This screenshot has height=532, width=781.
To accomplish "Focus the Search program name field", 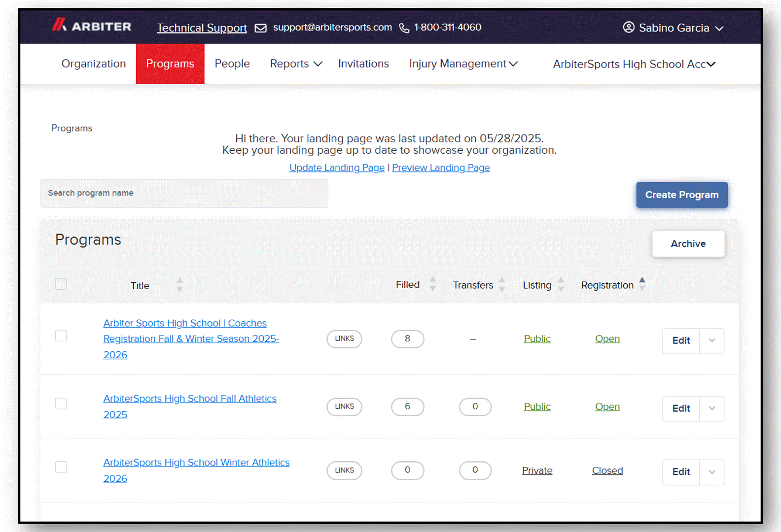I will pyautogui.click(x=184, y=193).
